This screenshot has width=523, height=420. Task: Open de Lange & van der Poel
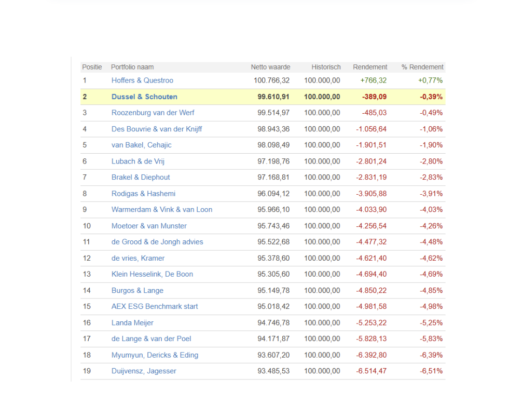(x=151, y=339)
